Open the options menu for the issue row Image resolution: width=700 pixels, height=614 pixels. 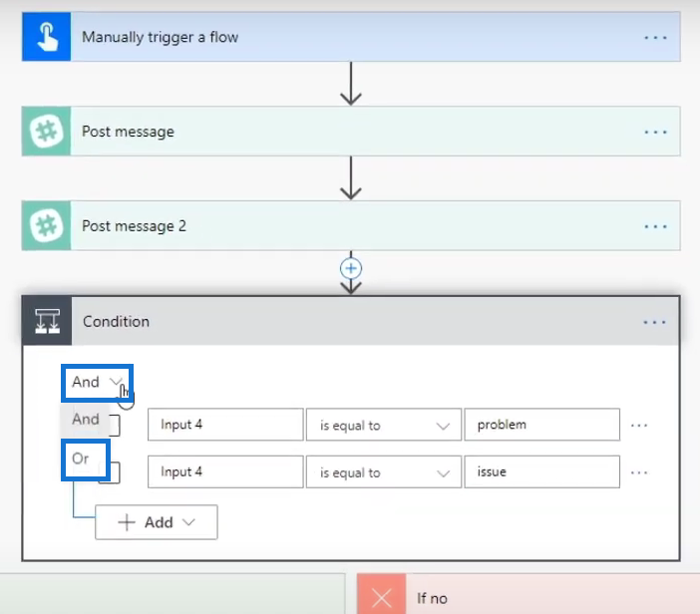point(639,472)
